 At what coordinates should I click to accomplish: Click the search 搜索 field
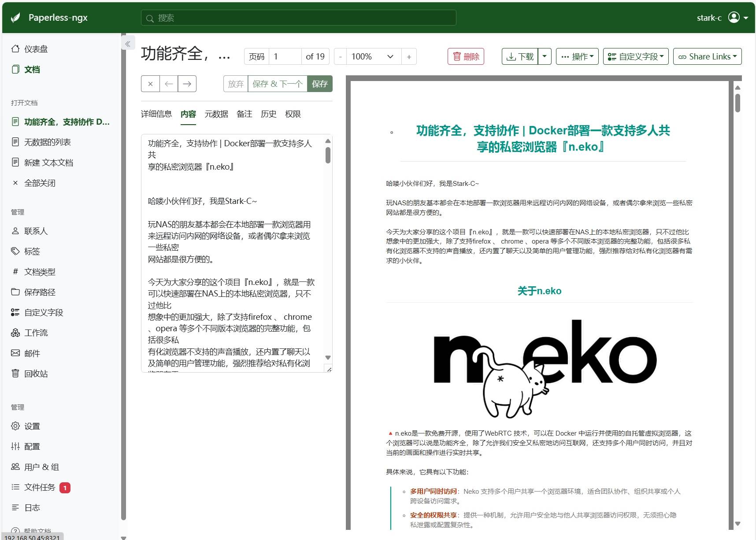coord(299,18)
